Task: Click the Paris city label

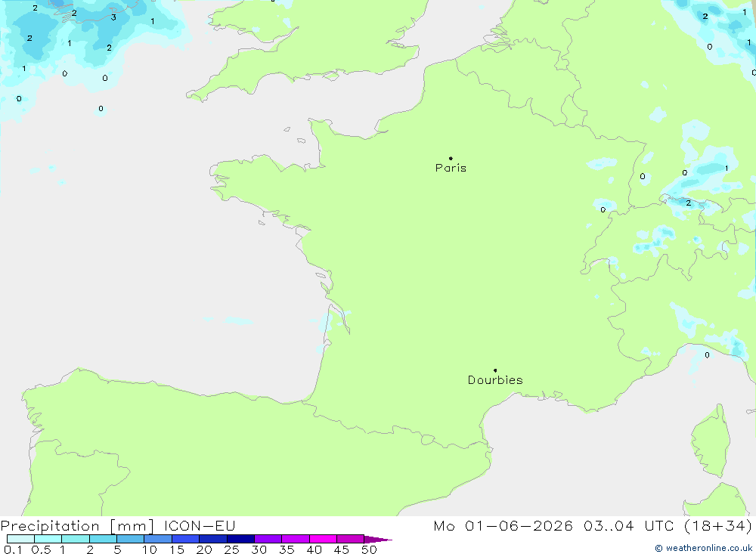Action: [x=451, y=168]
